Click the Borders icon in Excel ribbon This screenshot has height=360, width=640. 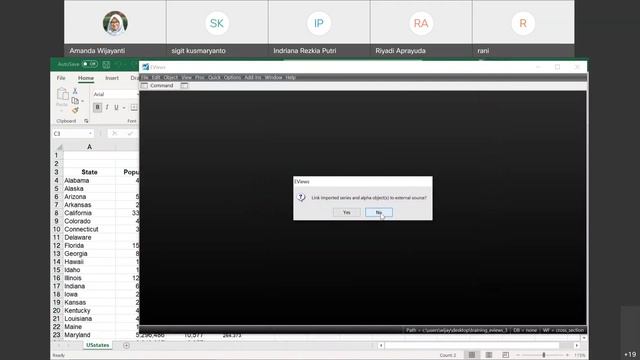coord(134,107)
